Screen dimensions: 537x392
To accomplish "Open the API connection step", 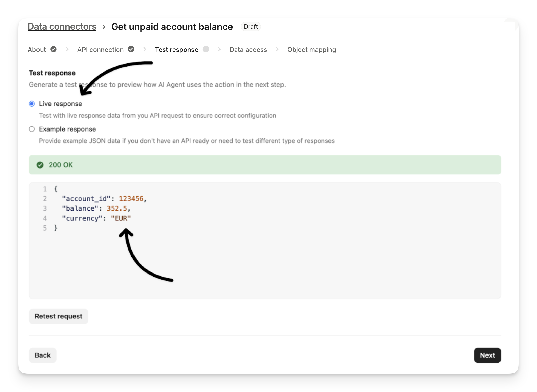I will pos(100,50).
